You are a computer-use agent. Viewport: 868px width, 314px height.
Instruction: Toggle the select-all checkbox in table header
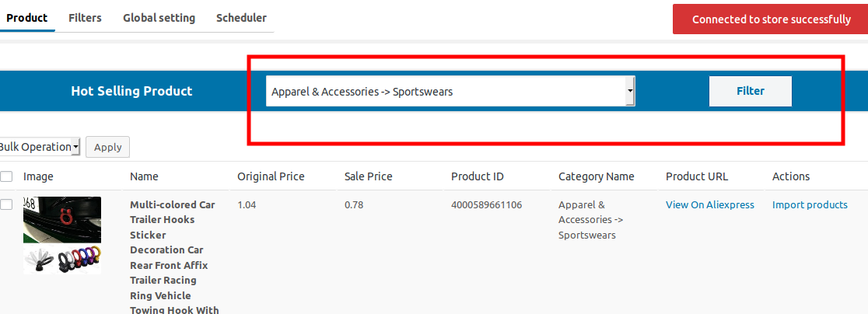point(6,177)
